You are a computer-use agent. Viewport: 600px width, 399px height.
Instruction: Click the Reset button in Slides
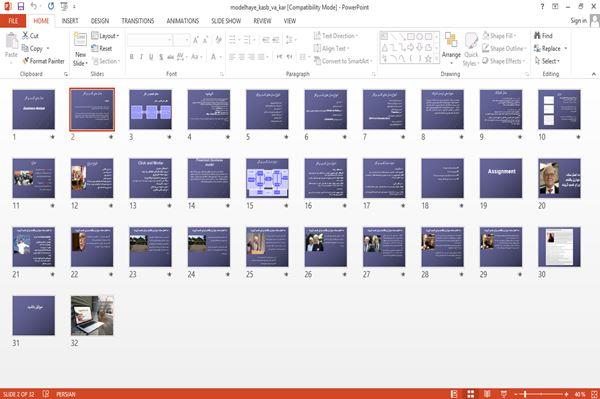(102, 48)
